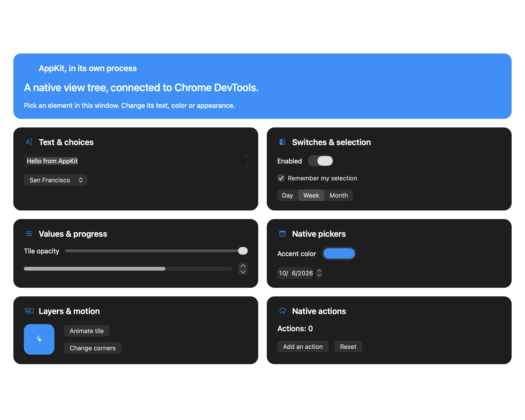Screen dimensions: 525x420
Task: Open the Accent color well
Action: point(339,253)
